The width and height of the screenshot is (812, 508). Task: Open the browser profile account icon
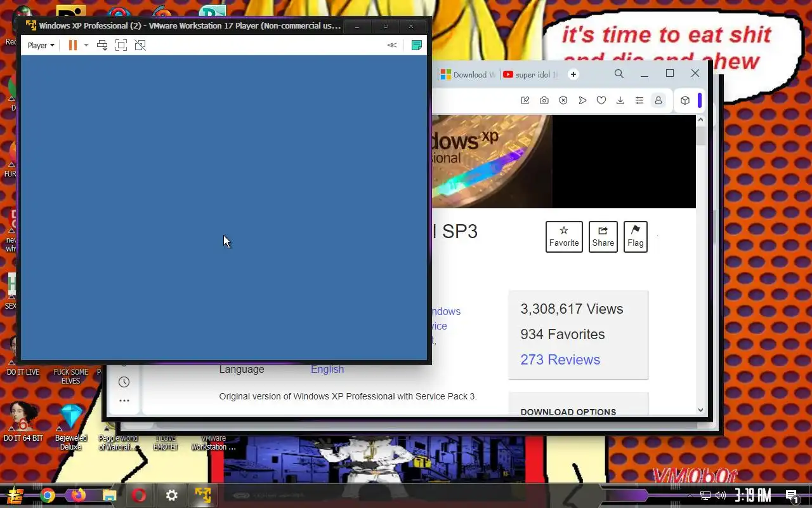[658, 100]
